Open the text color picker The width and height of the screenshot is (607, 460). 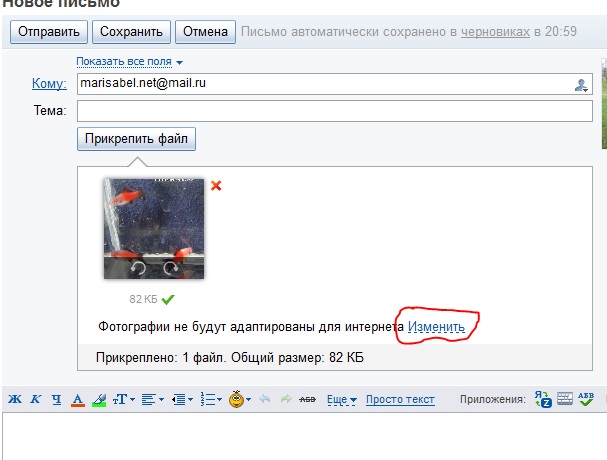77,400
